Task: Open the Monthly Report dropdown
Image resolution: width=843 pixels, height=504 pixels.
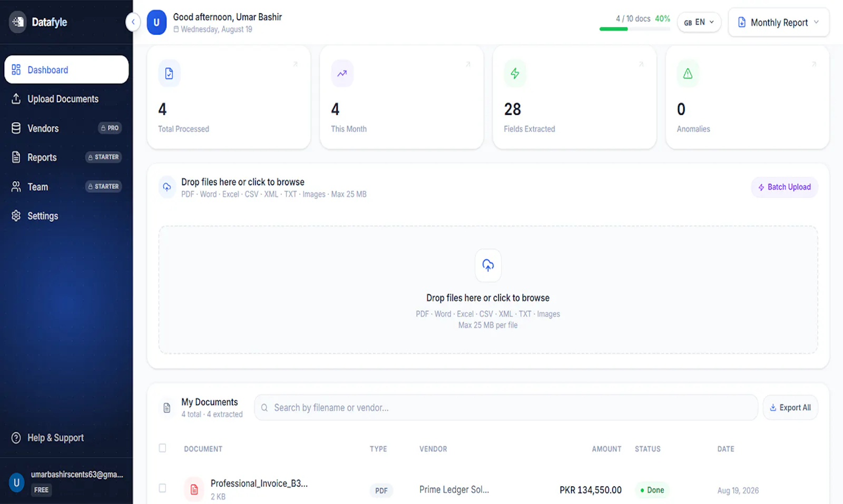Action: 779,22
